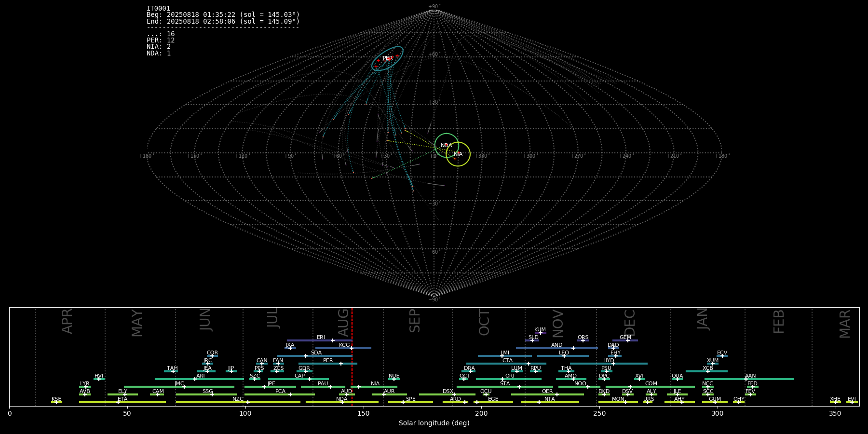
Task: Click the NDA radiant circle label in the sky map
Action: pos(447,146)
